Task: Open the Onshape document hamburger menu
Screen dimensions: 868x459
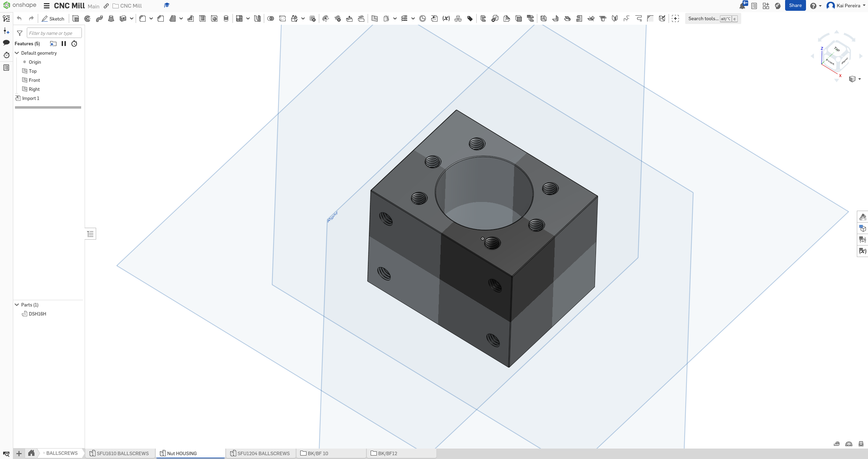Action: tap(47, 6)
